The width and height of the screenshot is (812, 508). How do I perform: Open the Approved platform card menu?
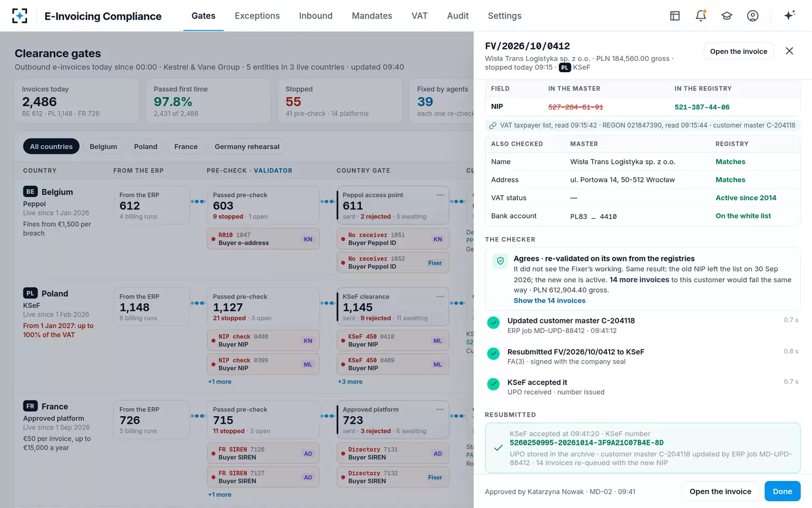[x=440, y=410]
